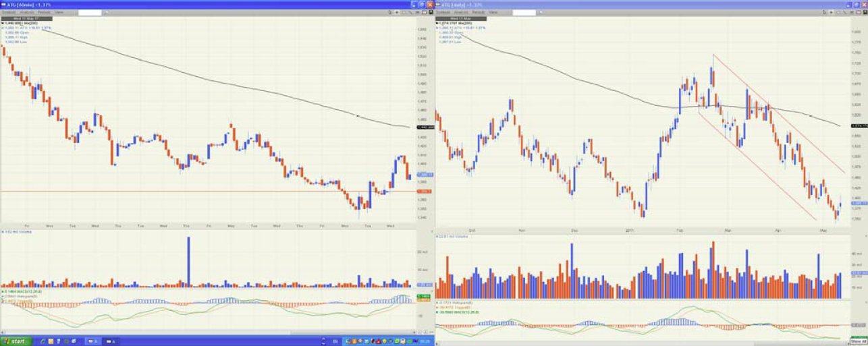Click the search icon beside the daily symbol field
868x346 pixels.
click(x=539, y=12)
